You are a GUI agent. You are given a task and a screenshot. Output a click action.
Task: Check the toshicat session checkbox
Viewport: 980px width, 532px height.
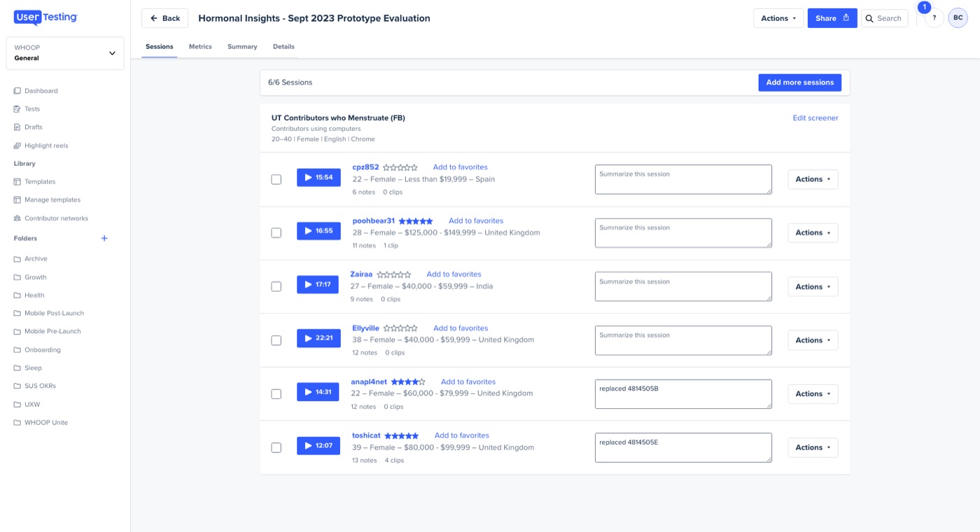(x=276, y=447)
